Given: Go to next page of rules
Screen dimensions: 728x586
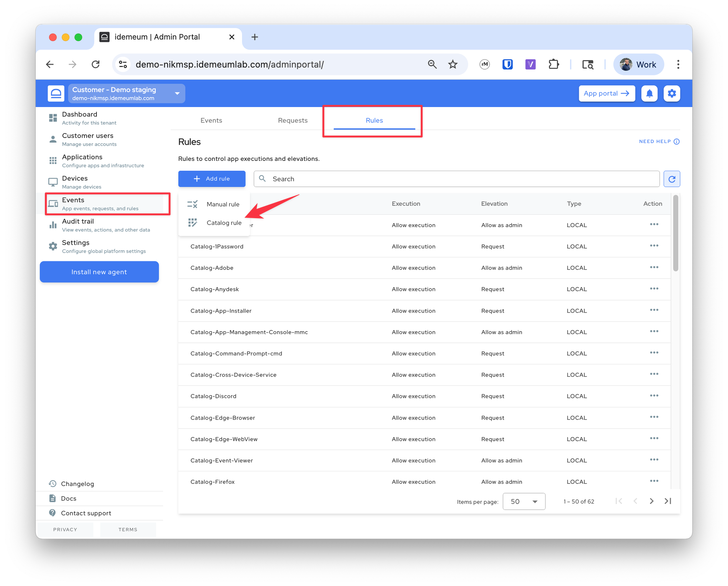Looking at the screenshot, I should tap(652, 501).
